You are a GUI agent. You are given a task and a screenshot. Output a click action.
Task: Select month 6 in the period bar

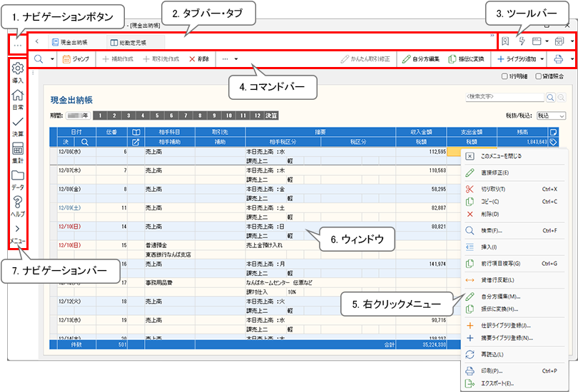click(x=171, y=115)
